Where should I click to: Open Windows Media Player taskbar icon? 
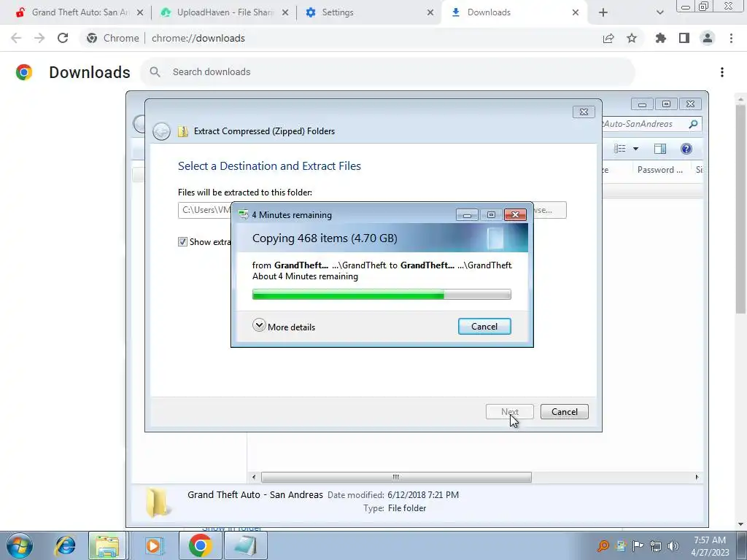[x=153, y=545]
